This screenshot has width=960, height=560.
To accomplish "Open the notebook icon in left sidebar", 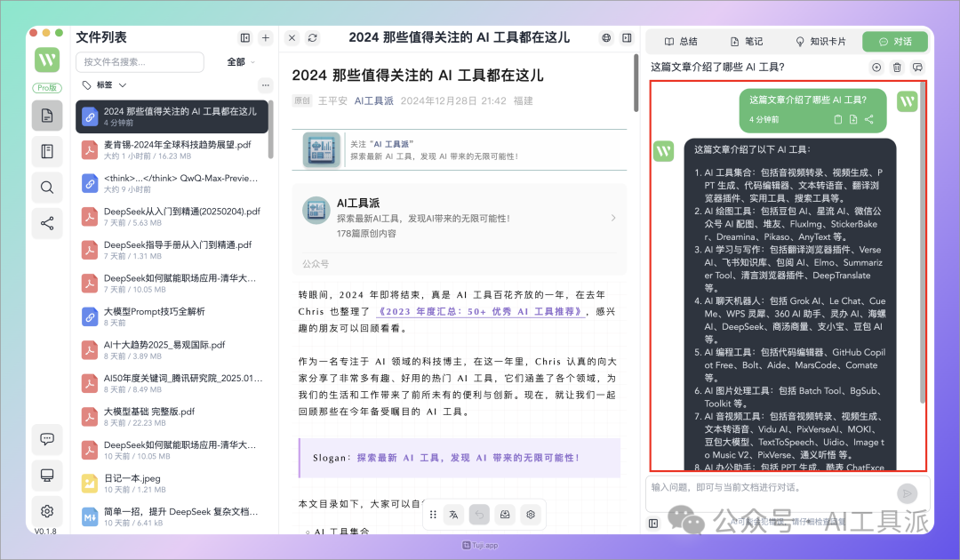I will click(47, 151).
